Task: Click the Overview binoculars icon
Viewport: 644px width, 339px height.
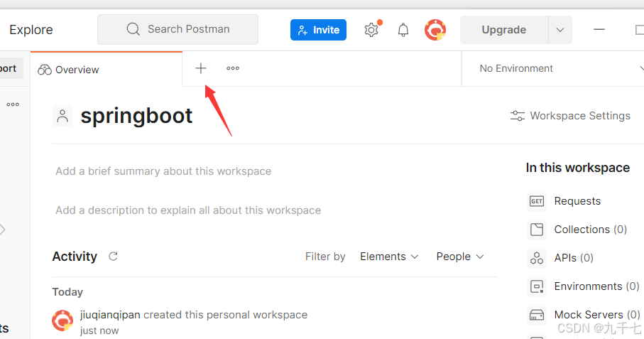Action: (x=44, y=70)
